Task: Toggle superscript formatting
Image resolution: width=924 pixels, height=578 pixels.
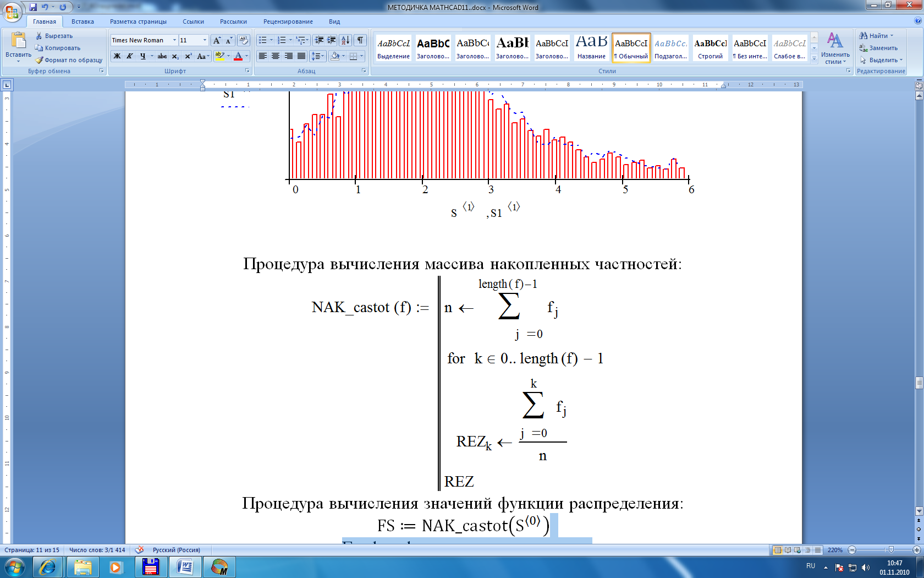Action: click(x=188, y=56)
